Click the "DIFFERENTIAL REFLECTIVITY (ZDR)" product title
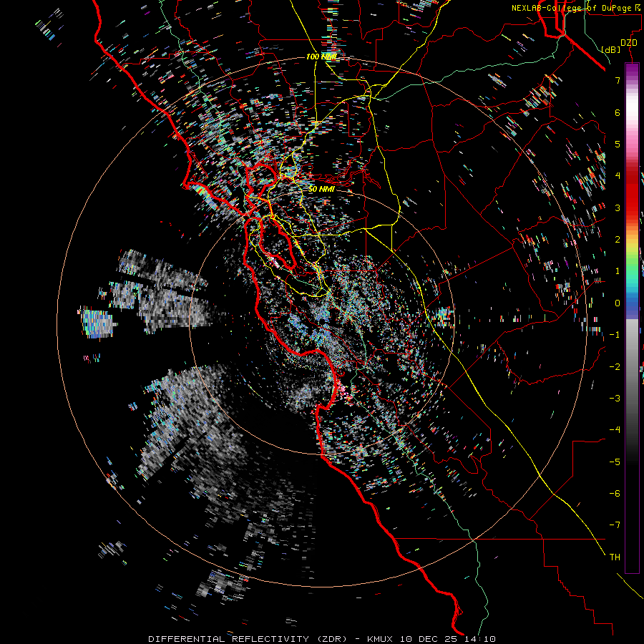This screenshot has width=644, height=644. pyautogui.click(x=248, y=639)
